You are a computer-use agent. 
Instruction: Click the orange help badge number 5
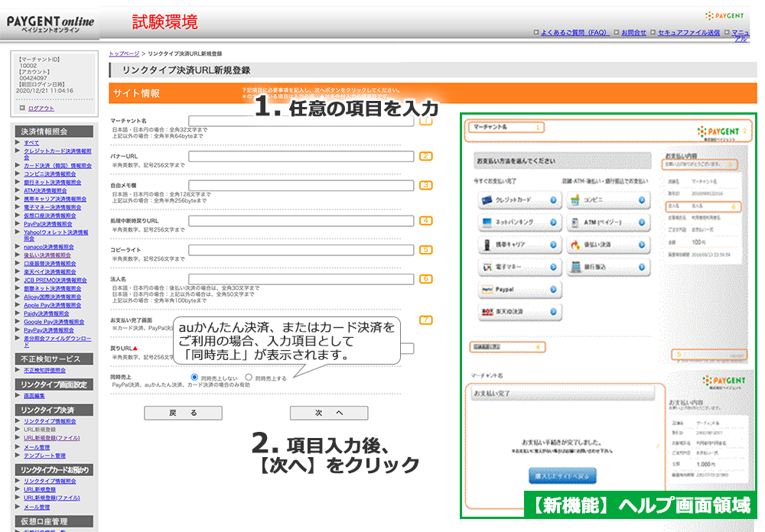pyautogui.click(x=426, y=250)
